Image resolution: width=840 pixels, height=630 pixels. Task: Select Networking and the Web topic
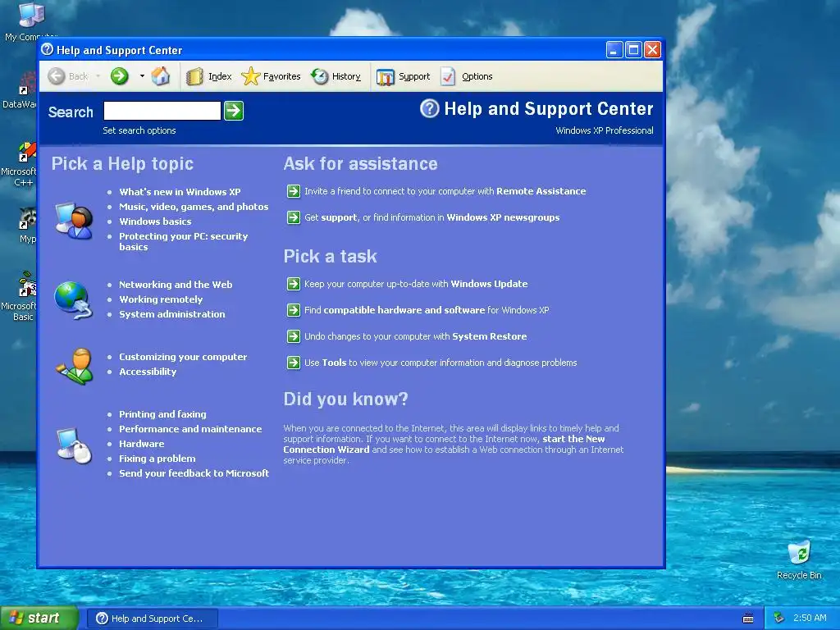176,285
